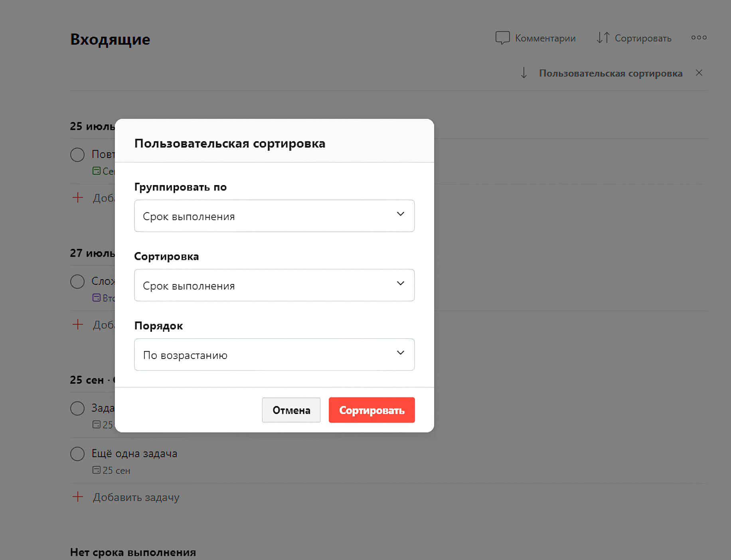This screenshot has height=560, width=731.
Task: Click calendar icon under Ещё одна задача
Action: 97,470
